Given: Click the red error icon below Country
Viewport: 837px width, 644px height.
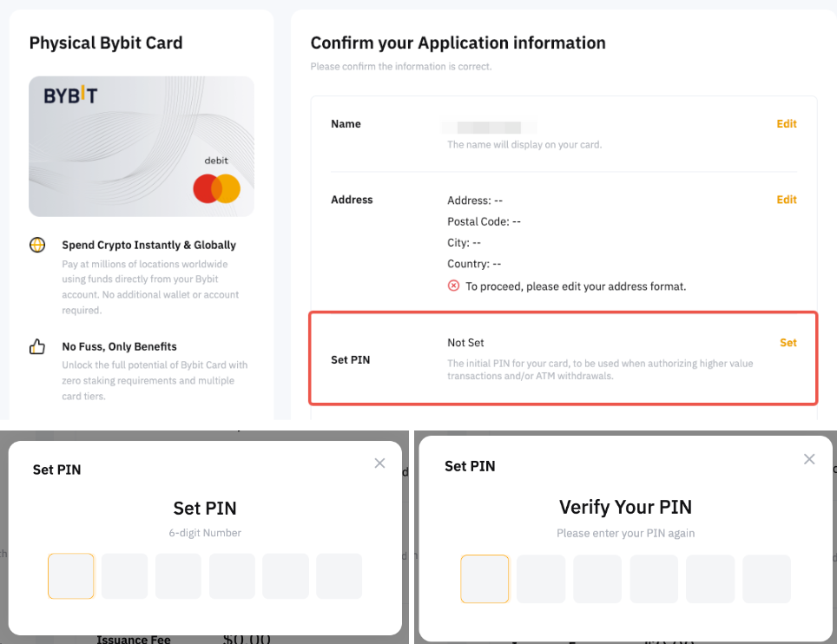Looking at the screenshot, I should (453, 285).
